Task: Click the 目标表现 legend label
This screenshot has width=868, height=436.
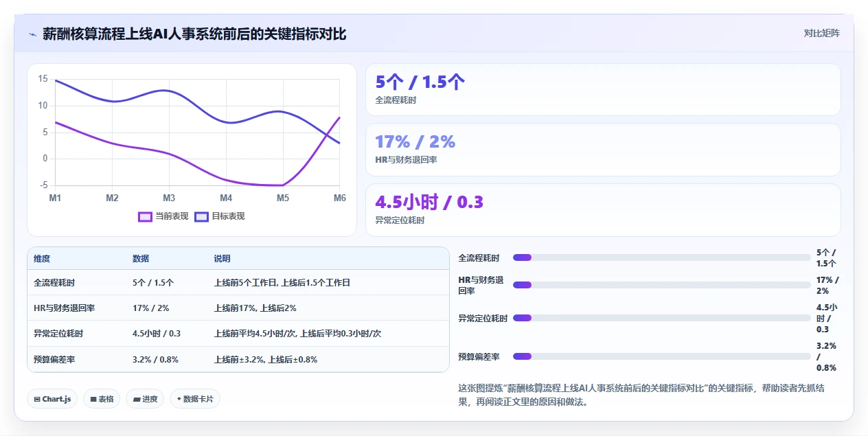Action: (x=228, y=216)
